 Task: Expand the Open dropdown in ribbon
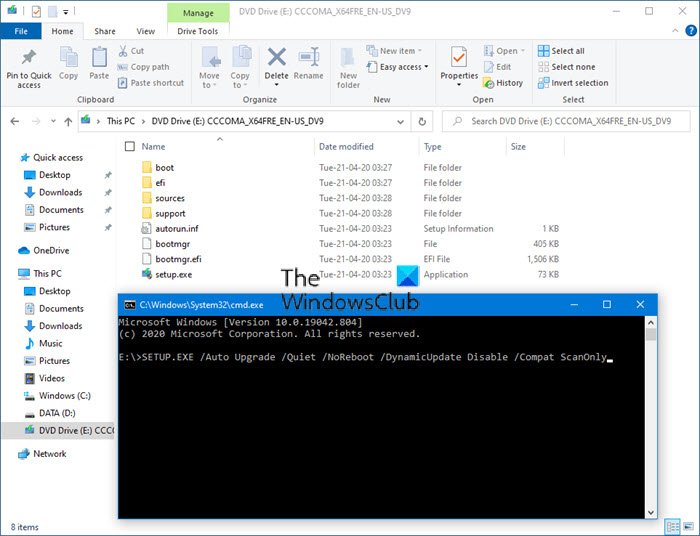point(523,51)
